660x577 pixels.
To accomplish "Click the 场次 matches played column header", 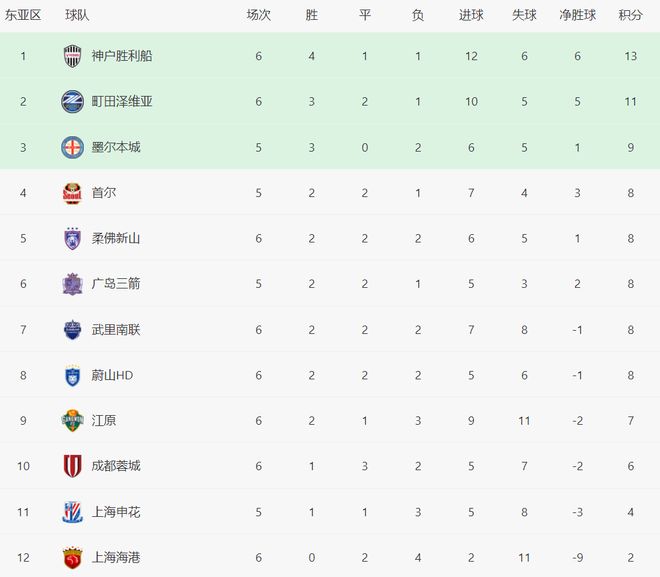I will 259,15.
